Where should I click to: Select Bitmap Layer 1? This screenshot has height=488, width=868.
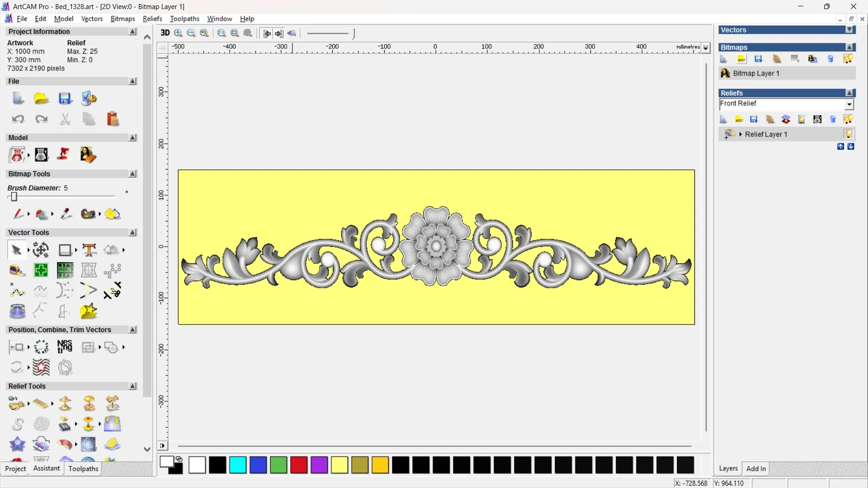tap(756, 73)
